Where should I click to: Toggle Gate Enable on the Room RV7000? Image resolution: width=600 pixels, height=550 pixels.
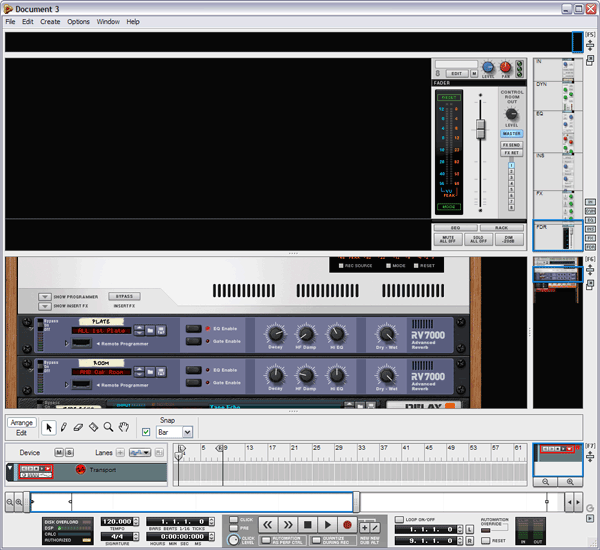[208, 382]
